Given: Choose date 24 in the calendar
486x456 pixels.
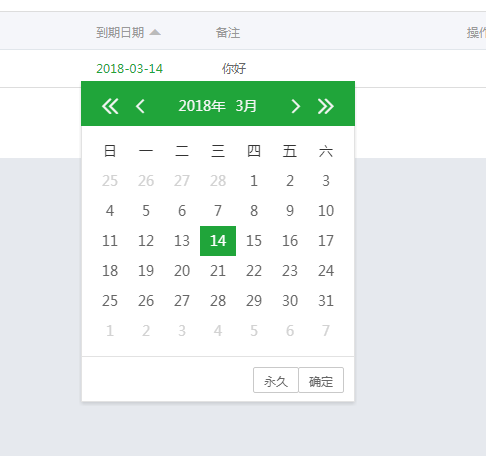Looking at the screenshot, I should [x=326, y=271].
